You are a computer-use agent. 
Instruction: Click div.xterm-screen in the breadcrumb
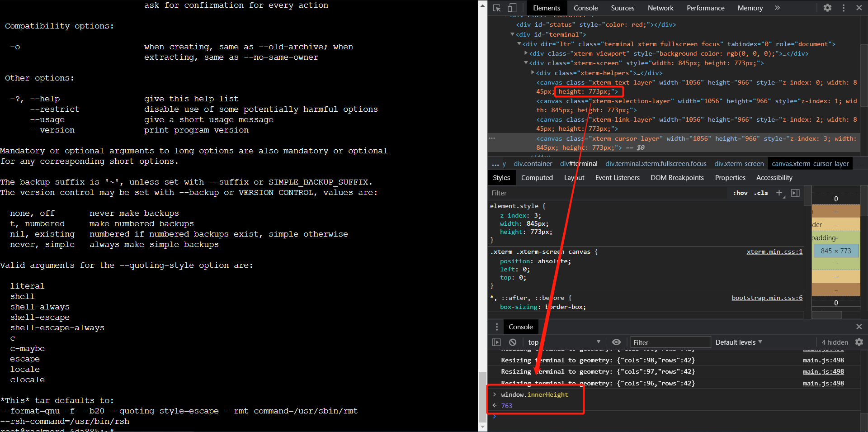(x=739, y=164)
